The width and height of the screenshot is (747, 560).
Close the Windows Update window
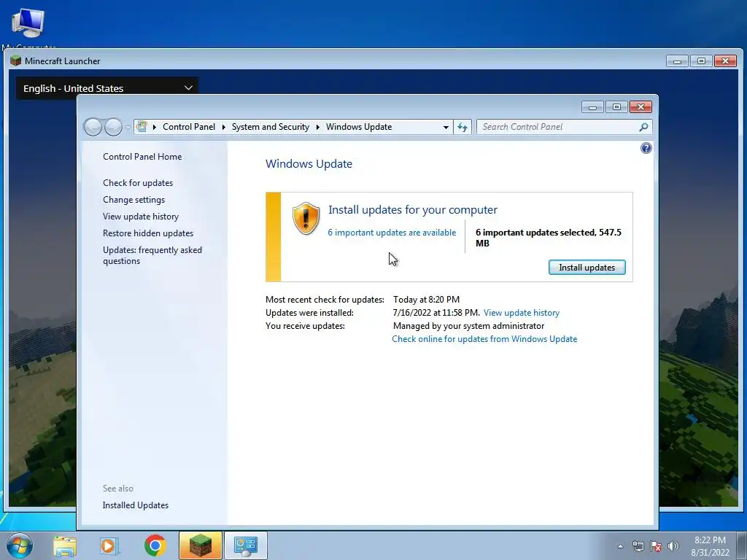coord(640,107)
